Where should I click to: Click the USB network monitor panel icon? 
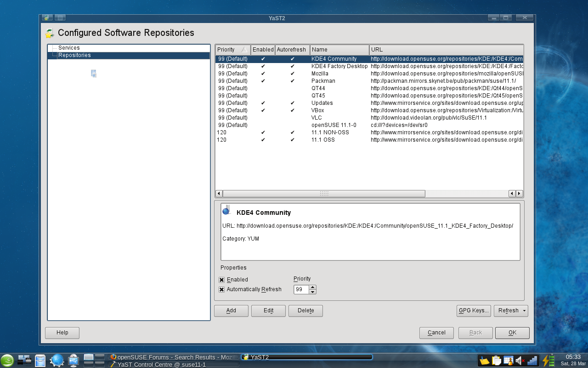tap(73, 360)
